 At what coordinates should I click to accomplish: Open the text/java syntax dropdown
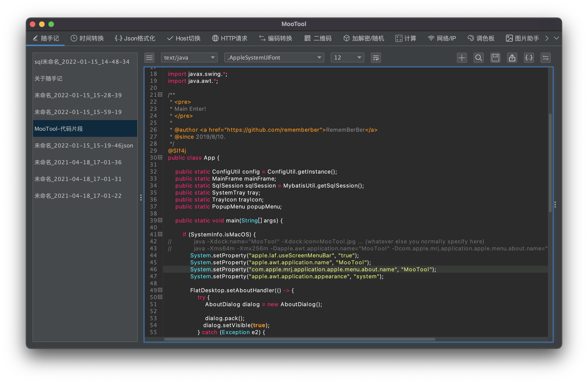189,58
